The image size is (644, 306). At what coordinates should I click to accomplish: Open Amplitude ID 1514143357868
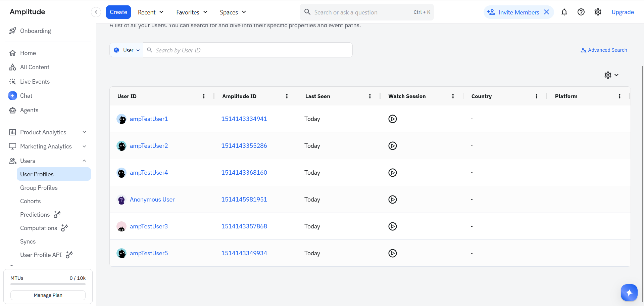(x=244, y=226)
